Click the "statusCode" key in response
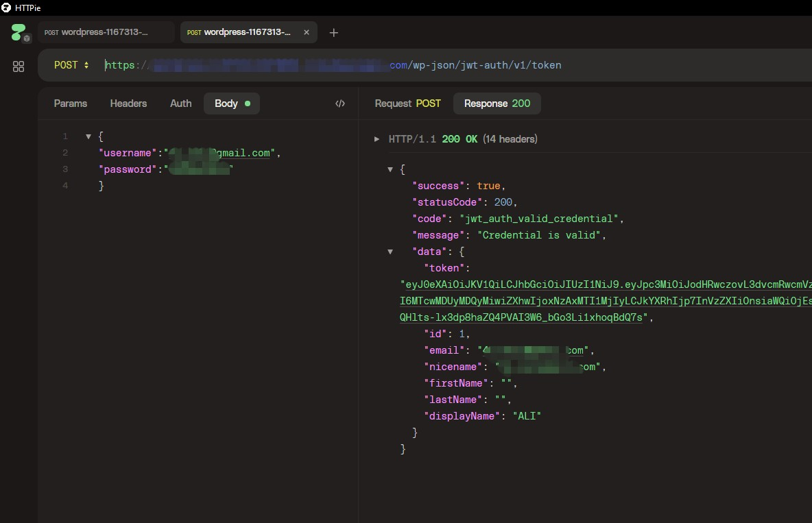This screenshot has width=812, height=523. tap(447, 202)
